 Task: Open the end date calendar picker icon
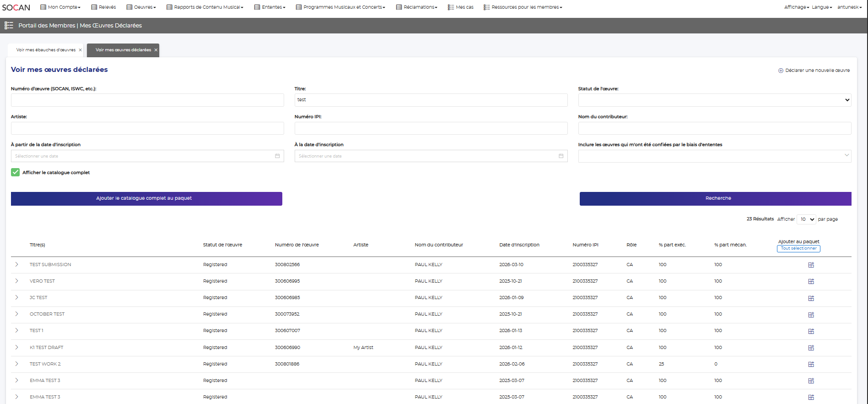click(x=561, y=156)
